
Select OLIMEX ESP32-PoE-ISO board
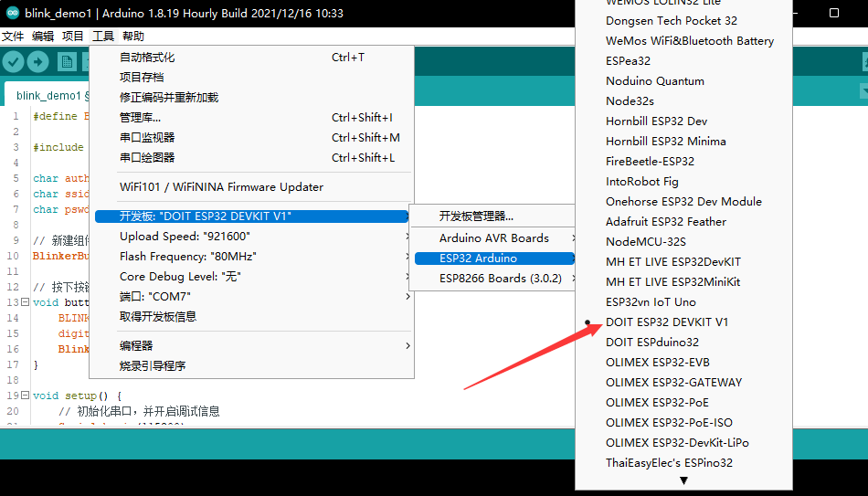pos(683,423)
